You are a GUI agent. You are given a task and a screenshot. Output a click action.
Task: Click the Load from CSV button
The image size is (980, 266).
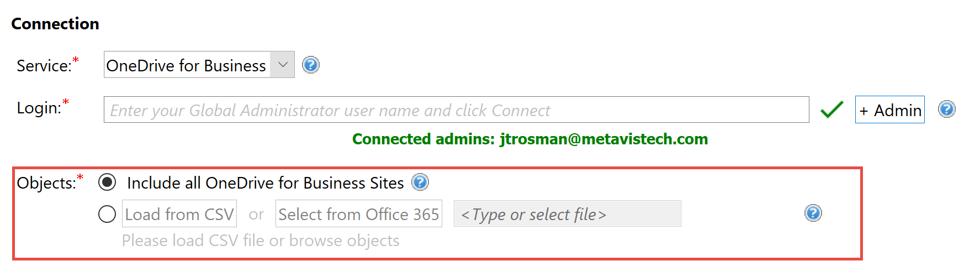pos(179,214)
